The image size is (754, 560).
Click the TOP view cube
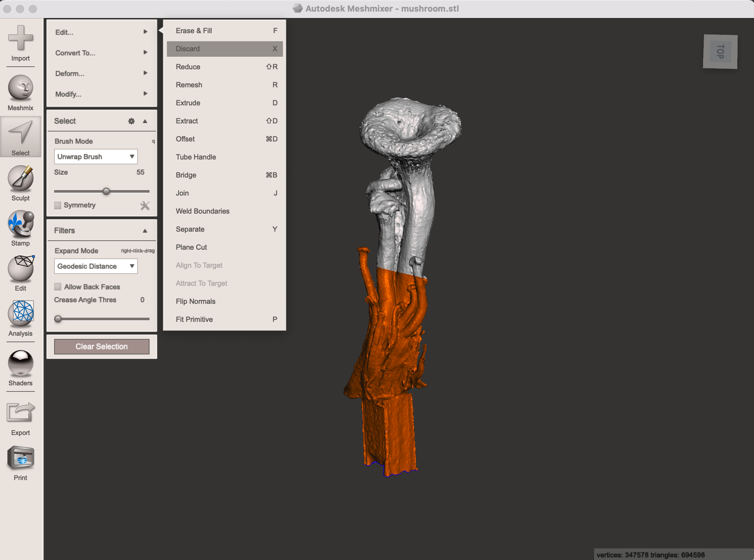(x=720, y=52)
